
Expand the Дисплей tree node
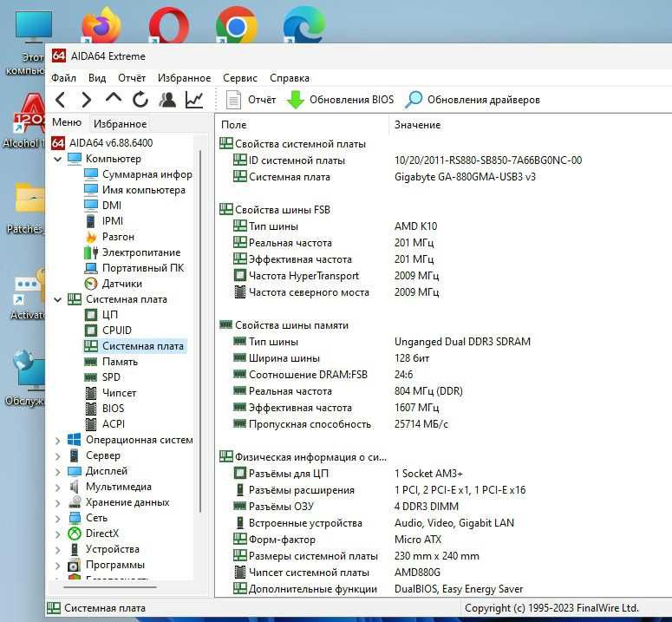click(58, 472)
